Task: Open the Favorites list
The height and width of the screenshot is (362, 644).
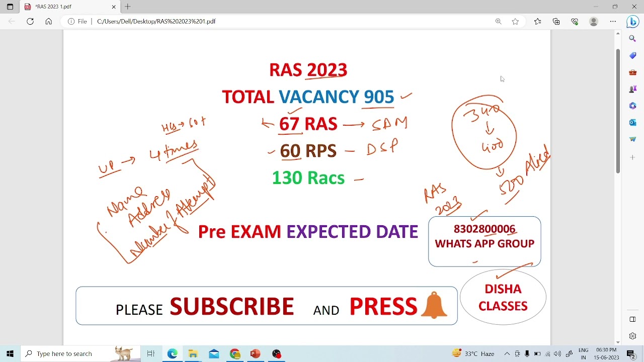Action: [537, 21]
